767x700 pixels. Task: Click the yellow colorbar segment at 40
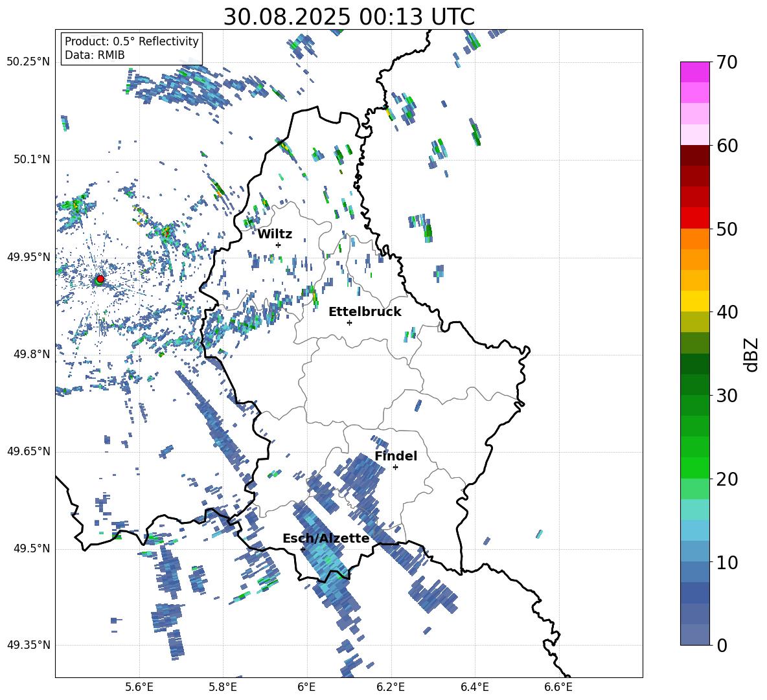[694, 301]
